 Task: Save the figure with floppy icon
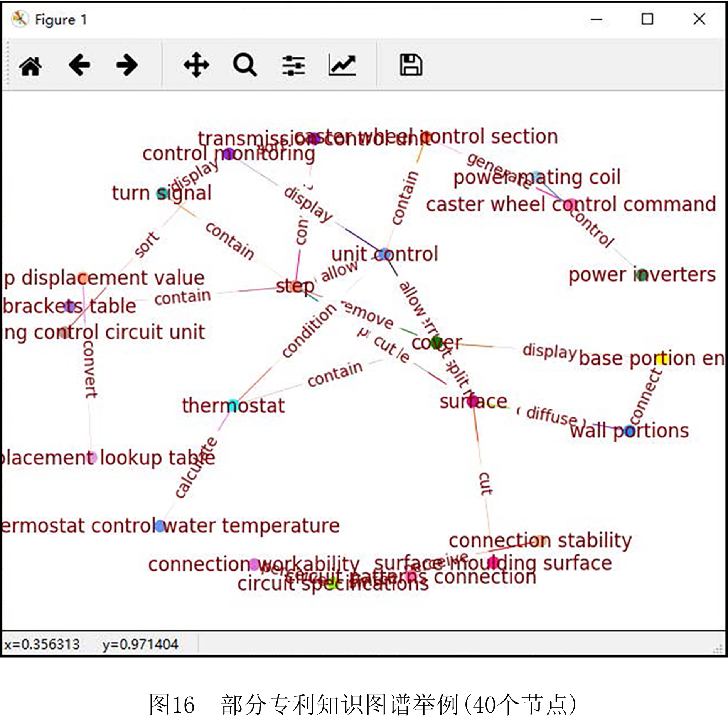(411, 65)
